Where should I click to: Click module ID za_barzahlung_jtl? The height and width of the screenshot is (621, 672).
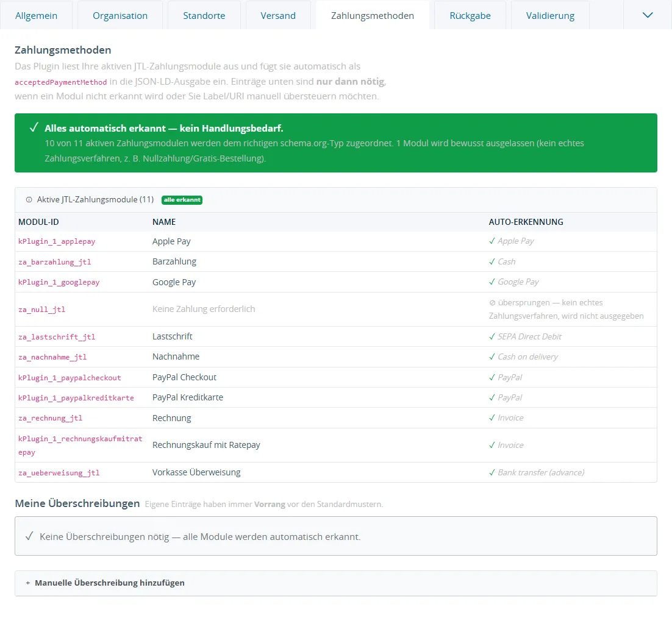(54, 262)
